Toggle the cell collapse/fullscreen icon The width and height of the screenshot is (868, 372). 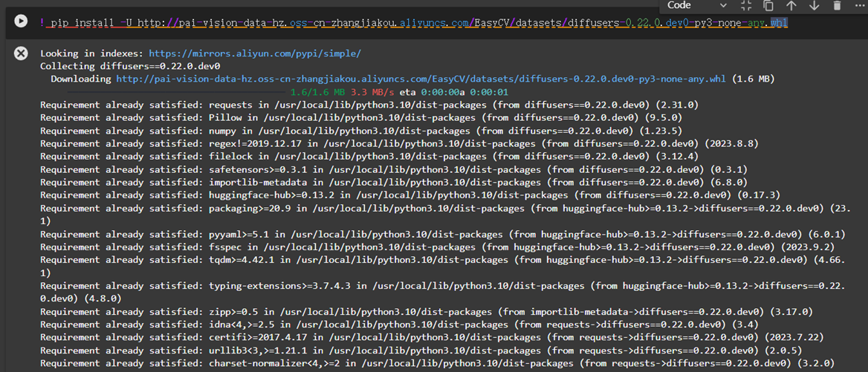click(746, 5)
